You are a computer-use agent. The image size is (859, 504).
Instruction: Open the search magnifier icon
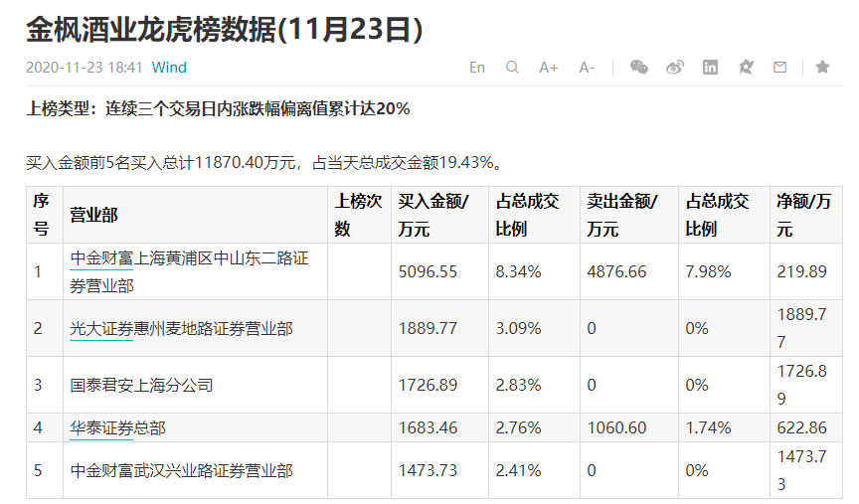[512, 68]
